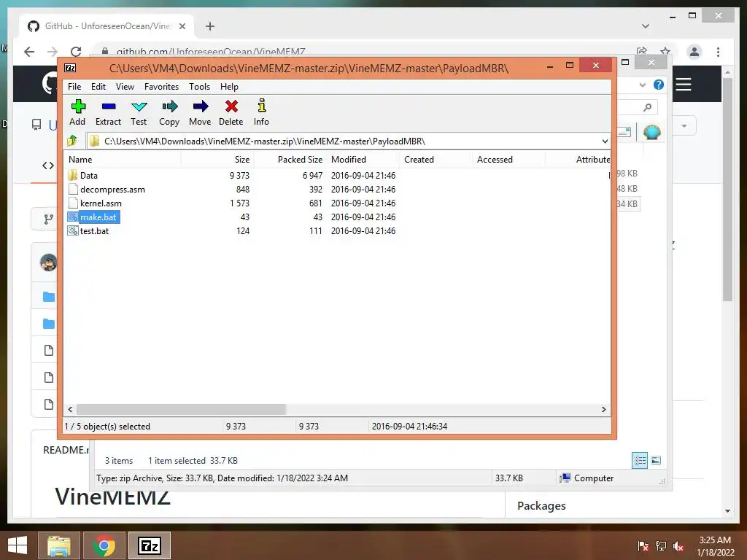This screenshot has height=560, width=747.
Task: Open the Tools menu
Action: 199,87
